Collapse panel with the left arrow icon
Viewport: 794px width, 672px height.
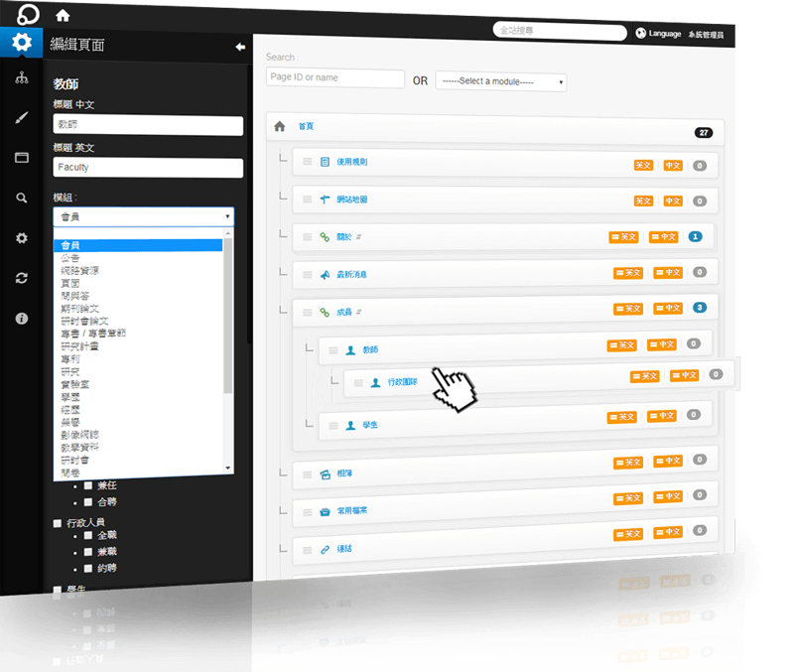[x=239, y=47]
